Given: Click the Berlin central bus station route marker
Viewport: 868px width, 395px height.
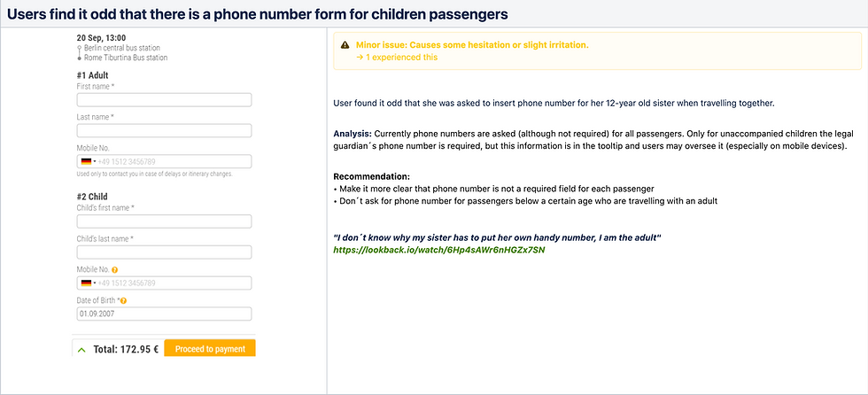Looking at the screenshot, I should 80,48.
